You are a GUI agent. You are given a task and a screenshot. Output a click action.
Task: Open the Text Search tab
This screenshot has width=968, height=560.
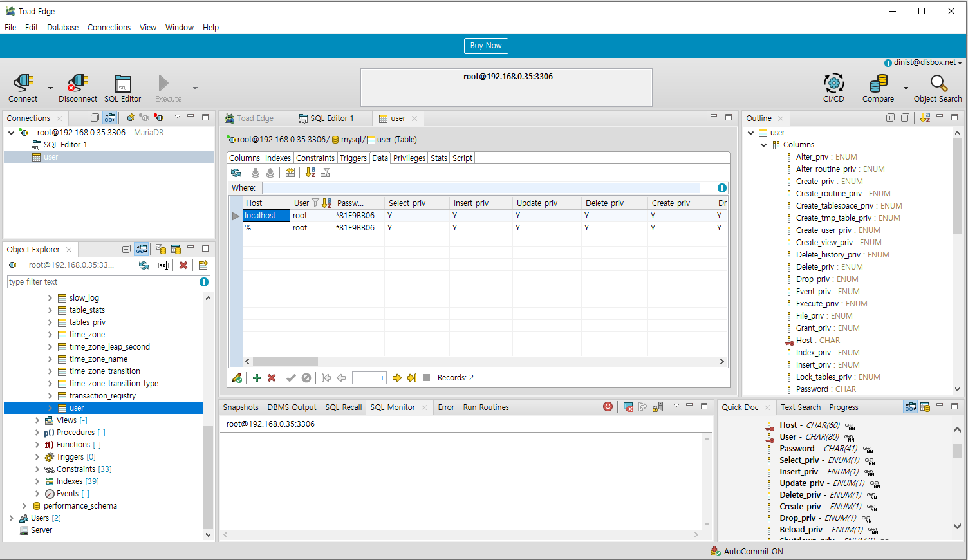pos(801,407)
